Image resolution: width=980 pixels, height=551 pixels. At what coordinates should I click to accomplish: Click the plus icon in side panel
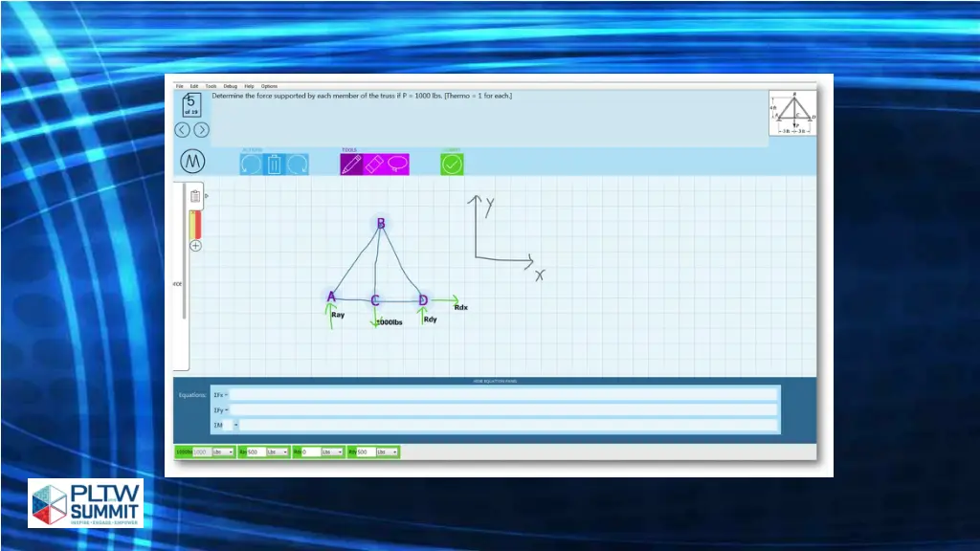click(195, 246)
